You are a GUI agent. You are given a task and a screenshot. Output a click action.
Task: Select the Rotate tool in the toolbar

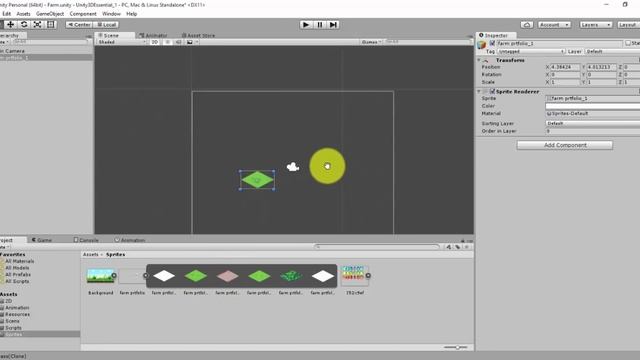point(24,24)
